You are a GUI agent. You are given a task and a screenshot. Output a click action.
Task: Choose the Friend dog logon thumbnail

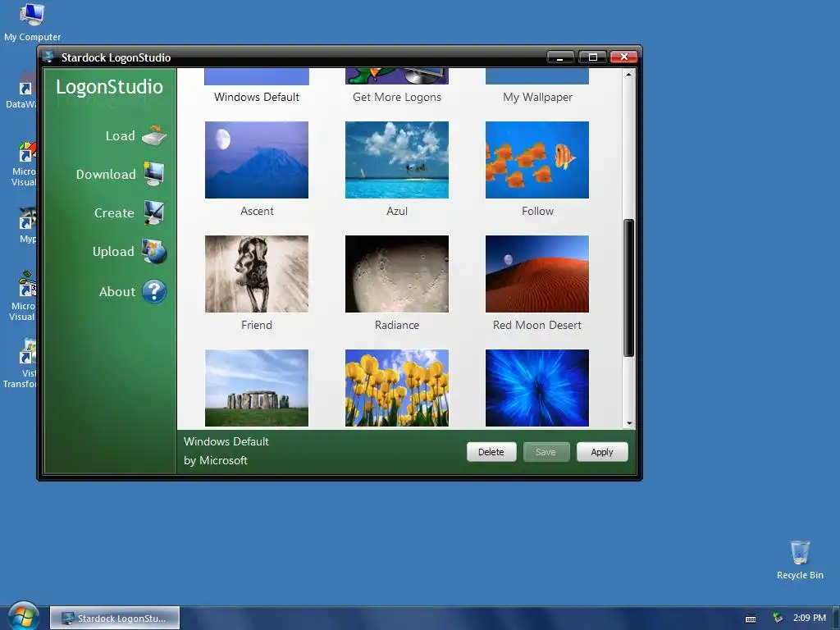tap(257, 274)
